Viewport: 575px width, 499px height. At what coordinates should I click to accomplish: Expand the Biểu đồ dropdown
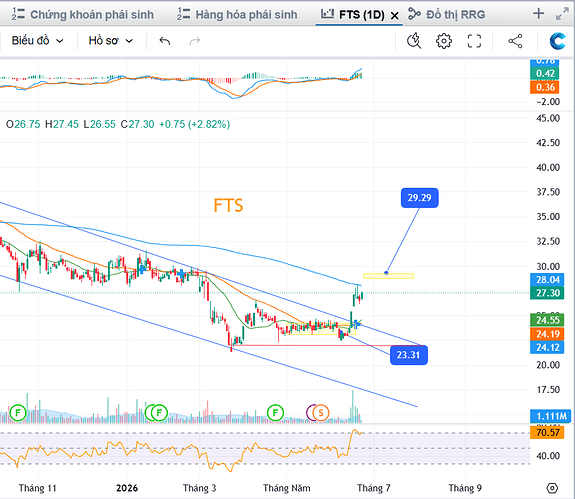[37, 41]
